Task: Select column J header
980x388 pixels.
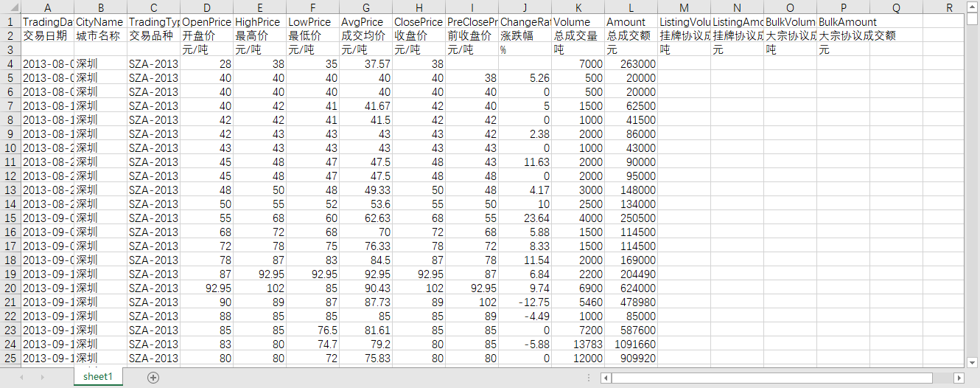Action: (x=525, y=7)
